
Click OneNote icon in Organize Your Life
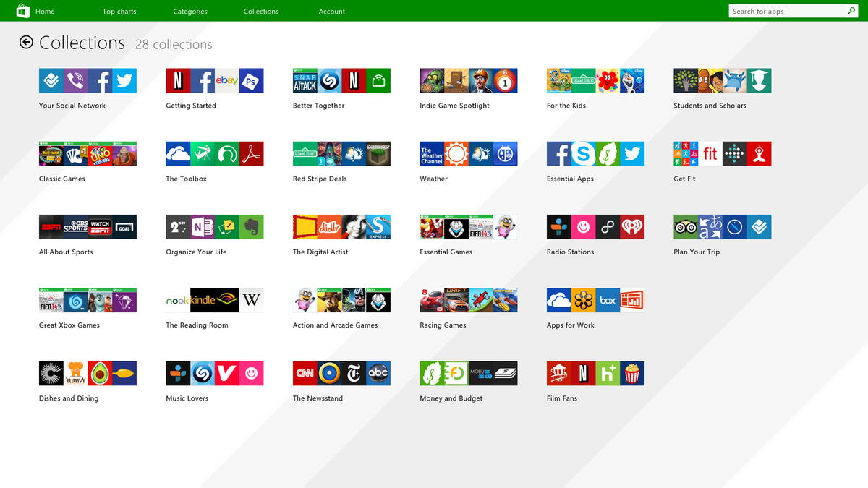click(203, 227)
